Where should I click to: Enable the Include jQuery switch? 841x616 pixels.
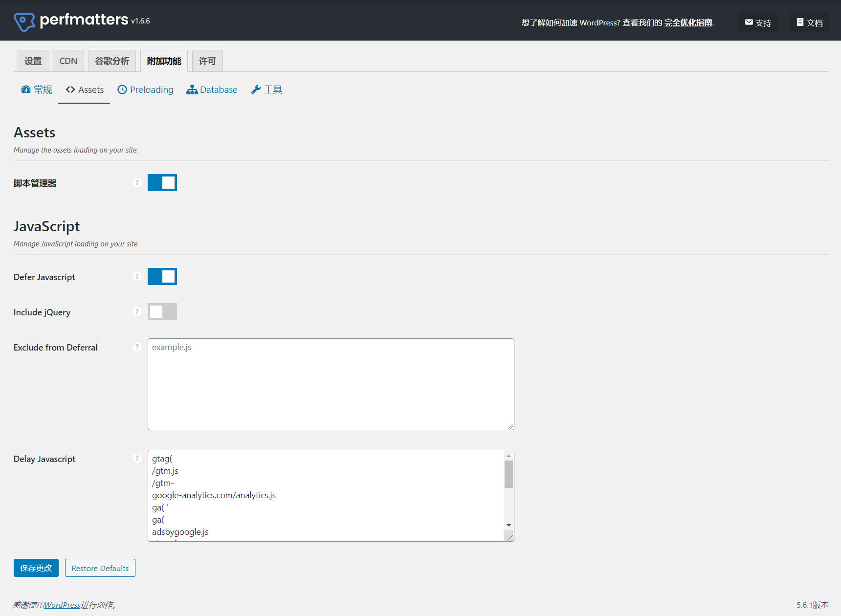point(162,312)
